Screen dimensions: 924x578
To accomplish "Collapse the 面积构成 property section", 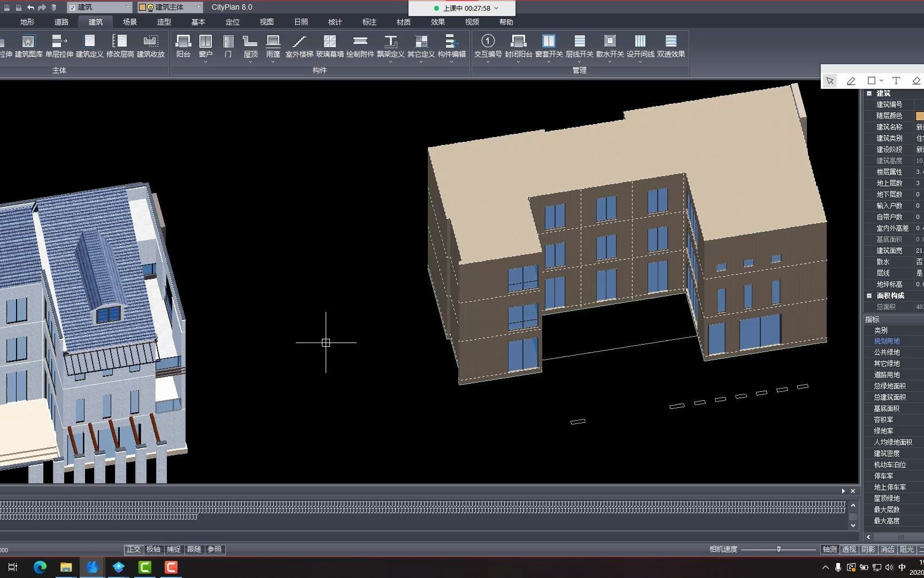I will tap(869, 296).
